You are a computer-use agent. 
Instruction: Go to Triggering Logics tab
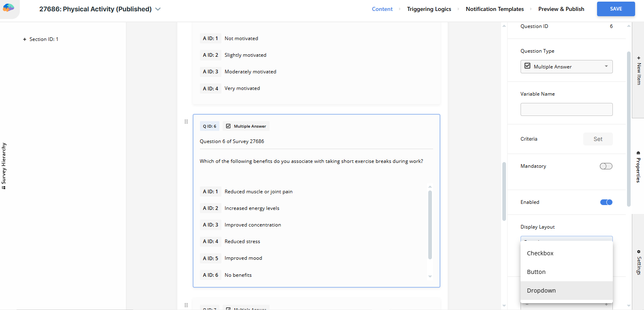[429, 9]
